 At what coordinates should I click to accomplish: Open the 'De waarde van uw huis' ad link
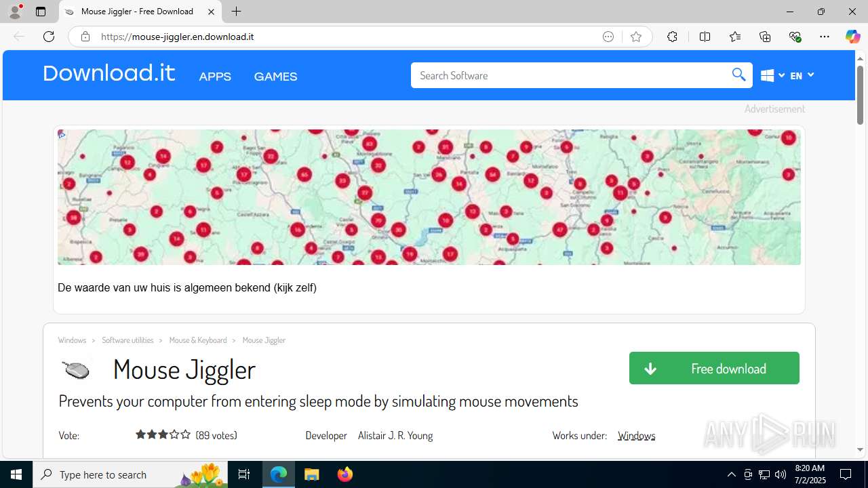pyautogui.click(x=187, y=287)
